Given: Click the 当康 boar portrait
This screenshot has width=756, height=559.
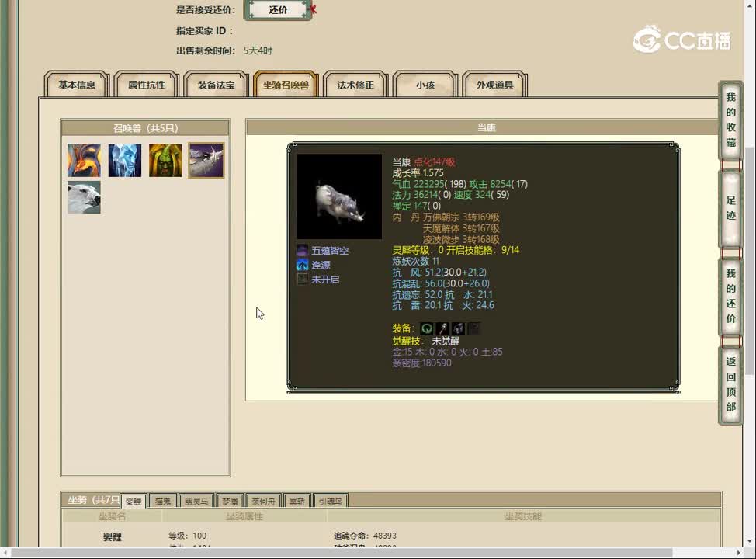Looking at the screenshot, I should click(338, 196).
